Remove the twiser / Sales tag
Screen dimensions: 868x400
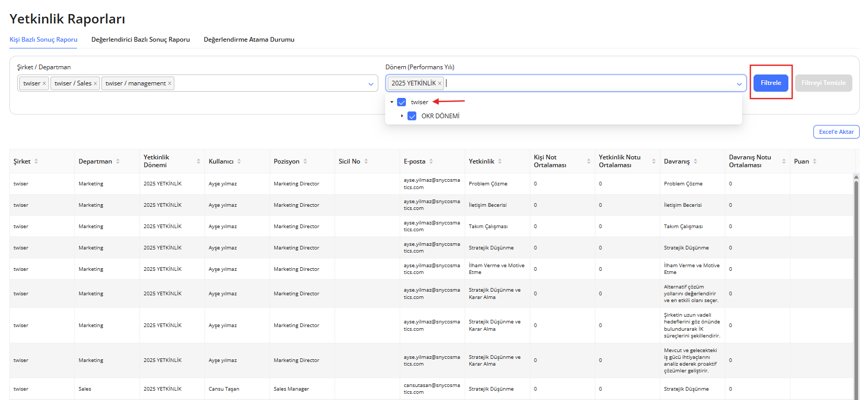(x=95, y=83)
